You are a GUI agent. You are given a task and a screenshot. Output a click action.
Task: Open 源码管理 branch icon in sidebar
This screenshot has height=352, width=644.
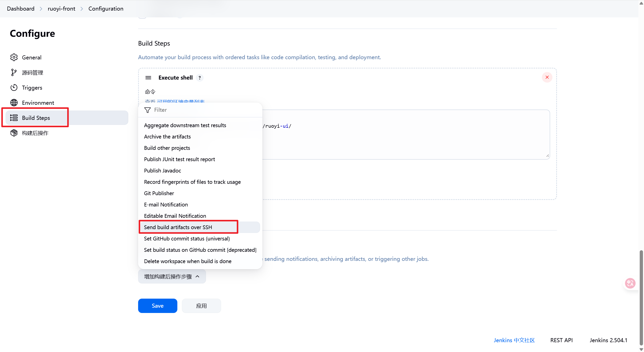[14, 73]
